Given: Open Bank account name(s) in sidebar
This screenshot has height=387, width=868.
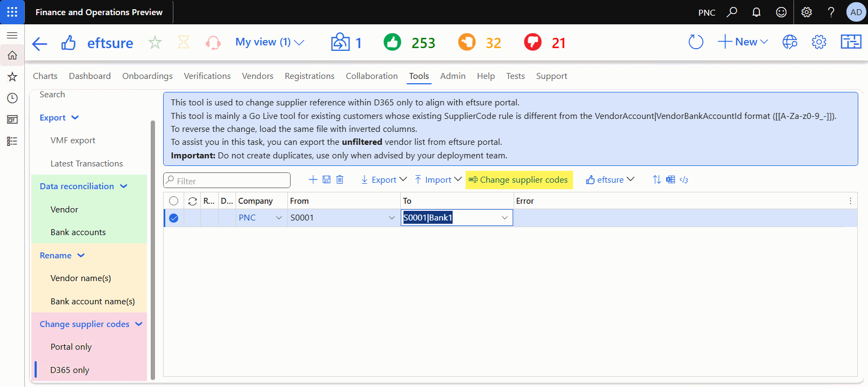Looking at the screenshot, I should click(92, 302).
